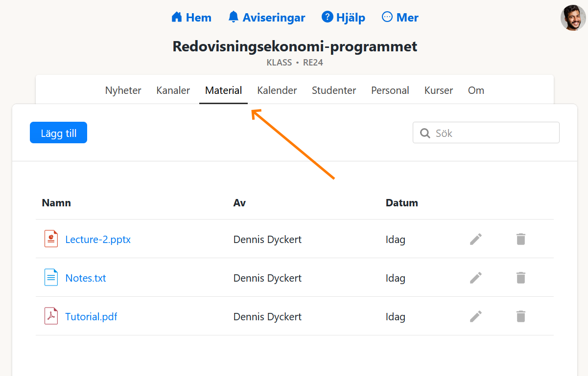This screenshot has width=588, height=376.
Task: Click the PDF file icon for Tutorial
Action: (51, 316)
